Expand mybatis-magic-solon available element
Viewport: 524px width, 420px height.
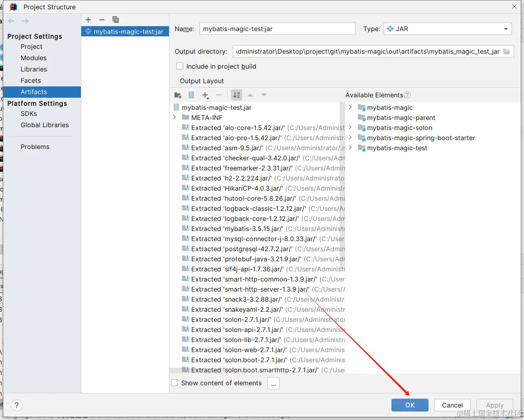pos(350,128)
